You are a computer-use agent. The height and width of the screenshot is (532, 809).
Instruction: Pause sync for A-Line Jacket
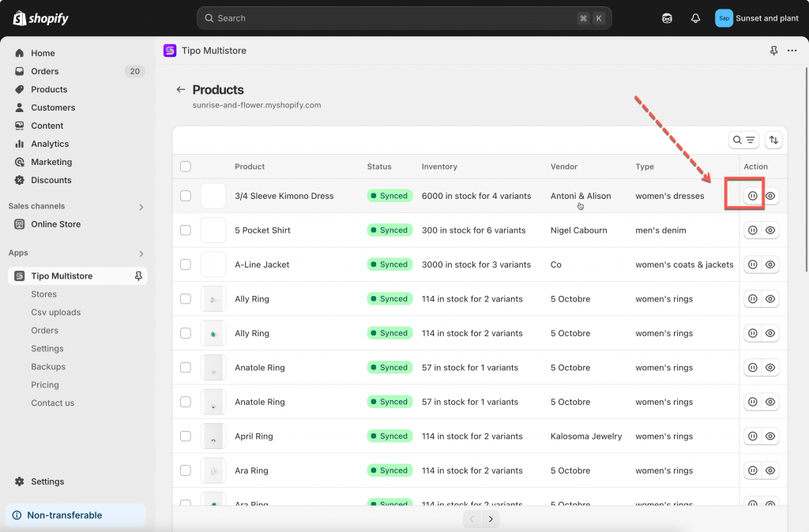click(x=752, y=264)
